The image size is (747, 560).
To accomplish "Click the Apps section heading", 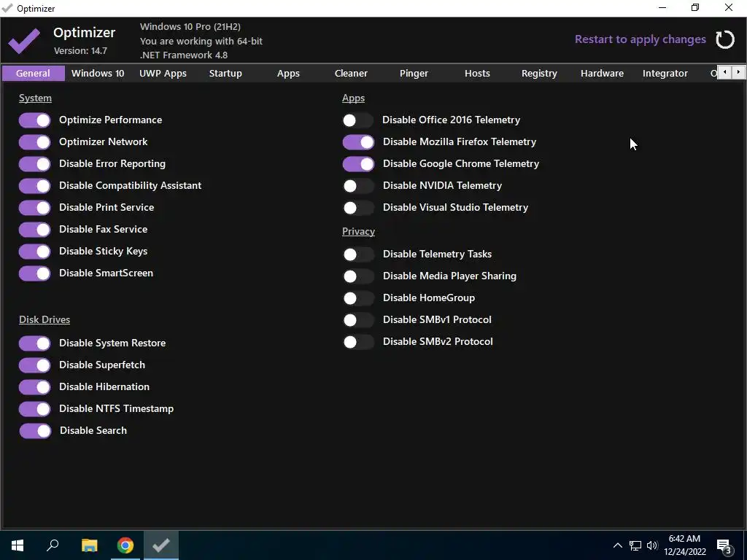I will coord(354,98).
